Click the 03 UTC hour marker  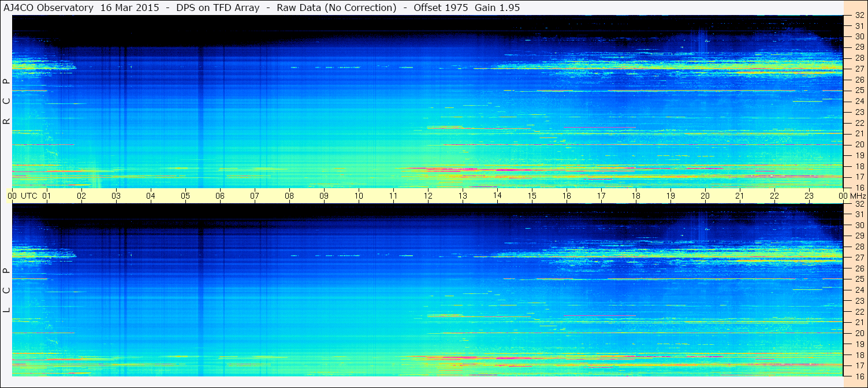click(116, 196)
